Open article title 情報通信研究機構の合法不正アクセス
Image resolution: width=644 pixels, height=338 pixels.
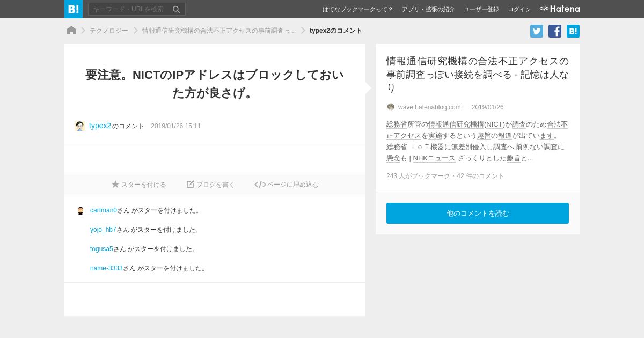pyautogui.click(x=478, y=75)
